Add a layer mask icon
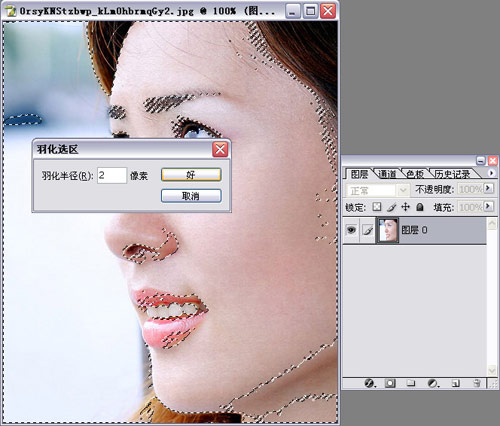 (390, 383)
